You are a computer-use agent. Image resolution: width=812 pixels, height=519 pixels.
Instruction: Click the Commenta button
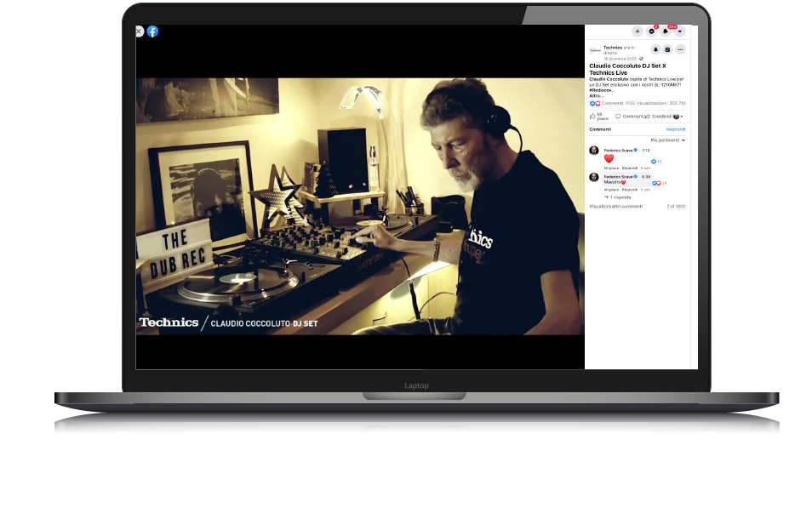click(x=632, y=117)
